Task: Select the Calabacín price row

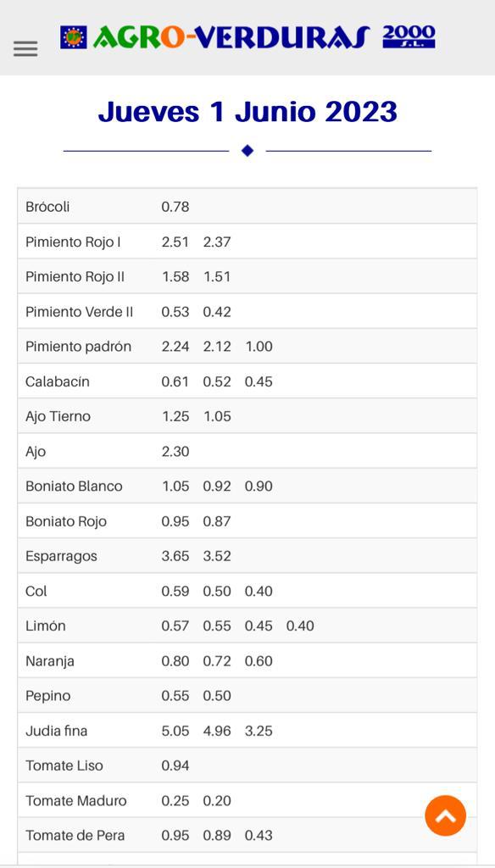Action: [x=247, y=381]
